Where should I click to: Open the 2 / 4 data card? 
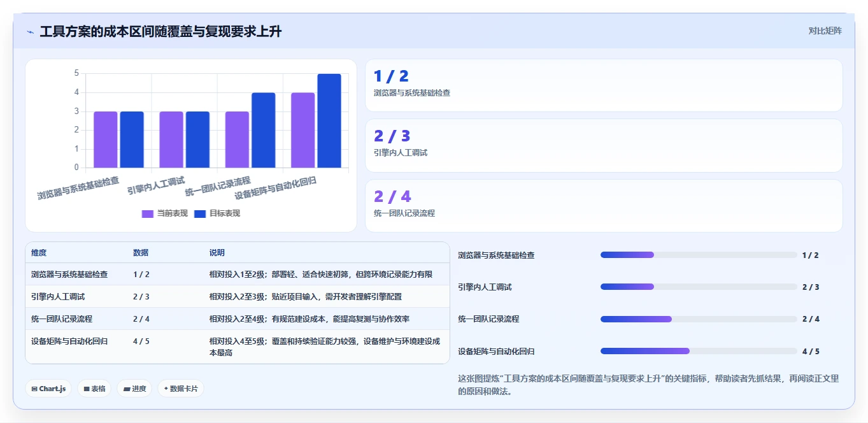point(604,206)
